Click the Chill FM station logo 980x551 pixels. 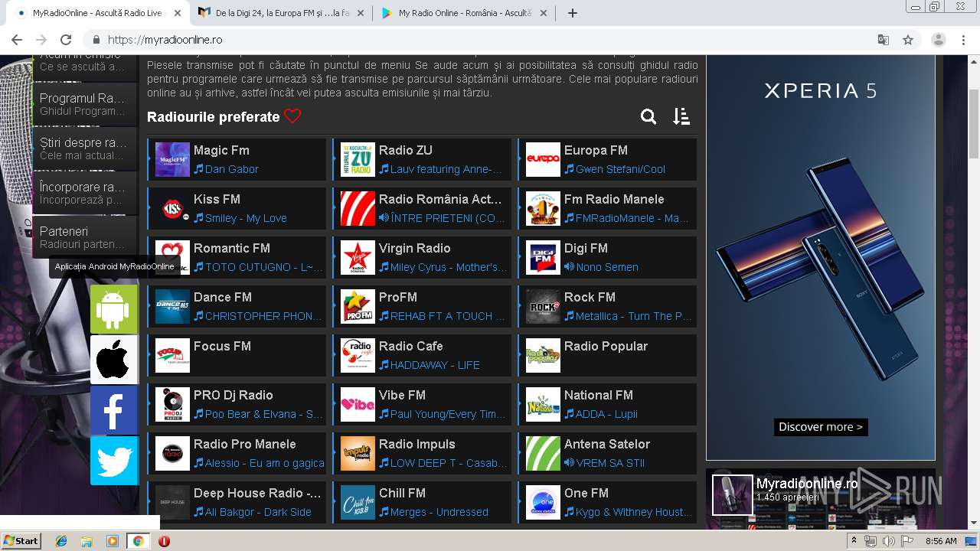(x=358, y=502)
